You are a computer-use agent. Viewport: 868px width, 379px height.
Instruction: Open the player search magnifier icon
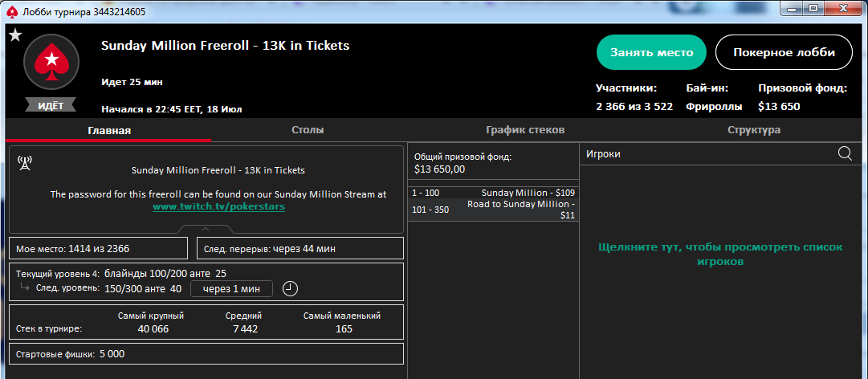845,154
